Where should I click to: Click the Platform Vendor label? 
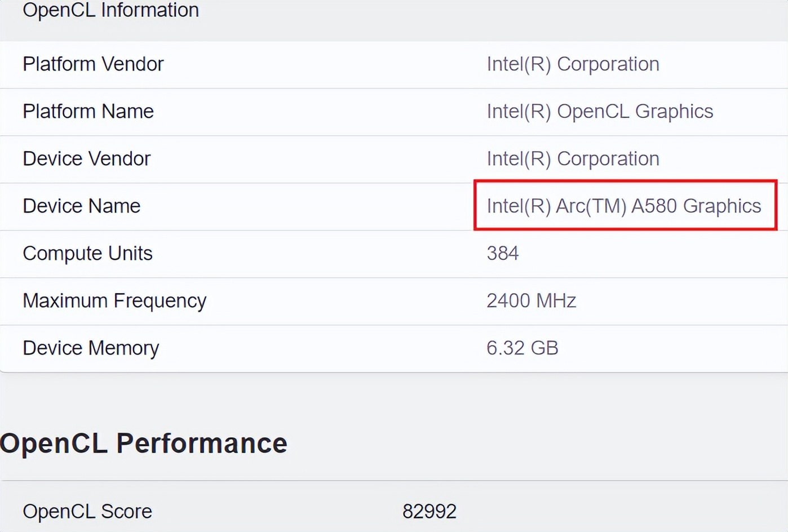point(93,64)
